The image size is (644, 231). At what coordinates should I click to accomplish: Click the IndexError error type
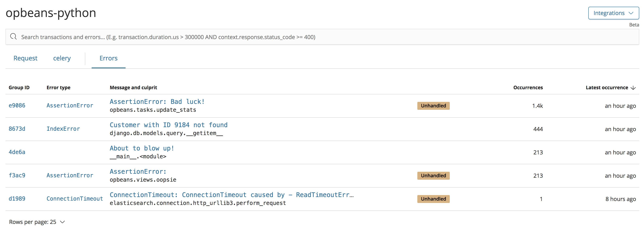(63, 129)
